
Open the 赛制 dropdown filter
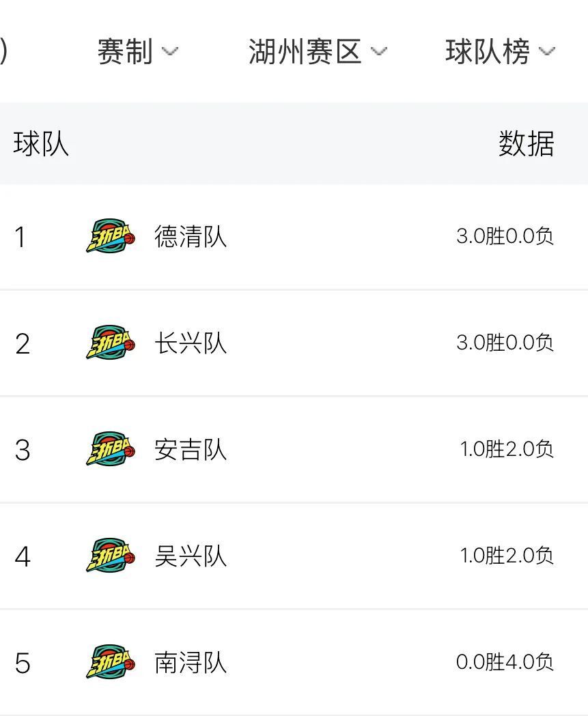tap(138, 51)
